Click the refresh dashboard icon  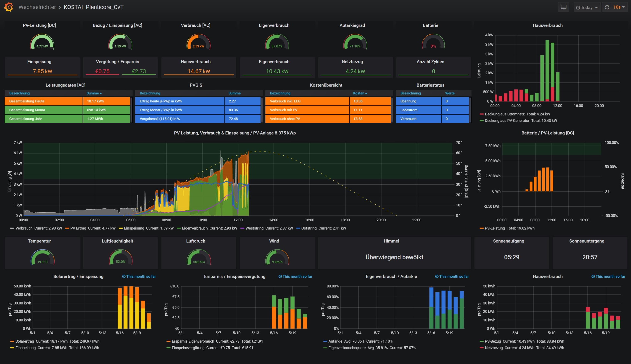point(607,7)
